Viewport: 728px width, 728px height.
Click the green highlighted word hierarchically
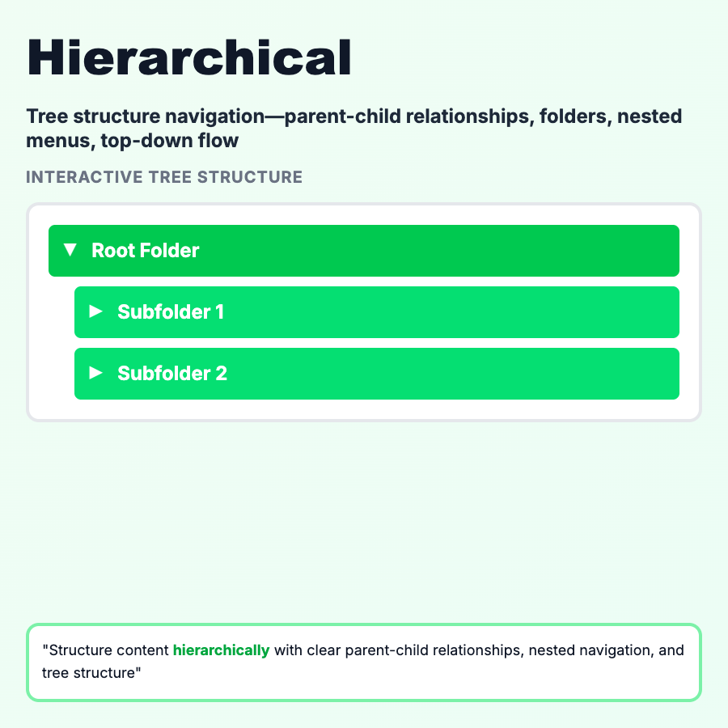[221, 650]
